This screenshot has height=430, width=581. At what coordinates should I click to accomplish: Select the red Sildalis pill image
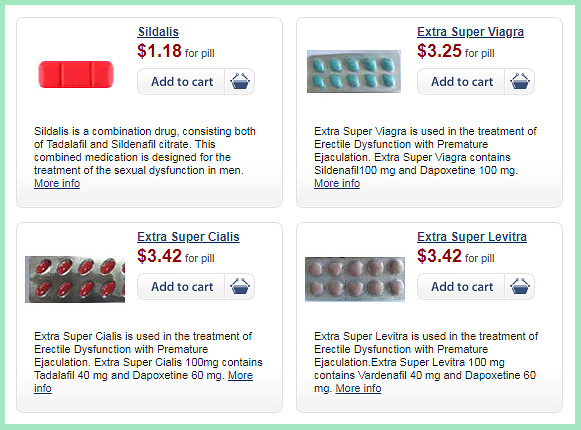pyautogui.click(x=76, y=75)
